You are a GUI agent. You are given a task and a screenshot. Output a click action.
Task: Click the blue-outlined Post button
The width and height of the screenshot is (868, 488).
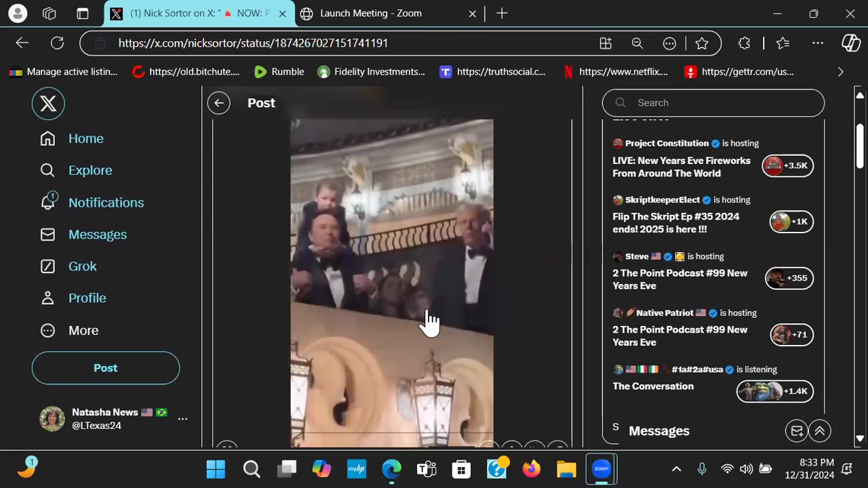pos(106,368)
